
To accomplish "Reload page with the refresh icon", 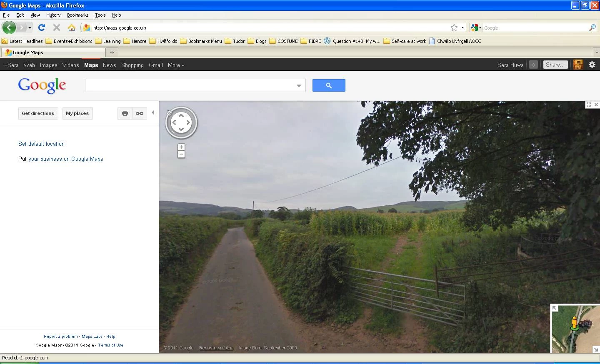I will (42, 28).
